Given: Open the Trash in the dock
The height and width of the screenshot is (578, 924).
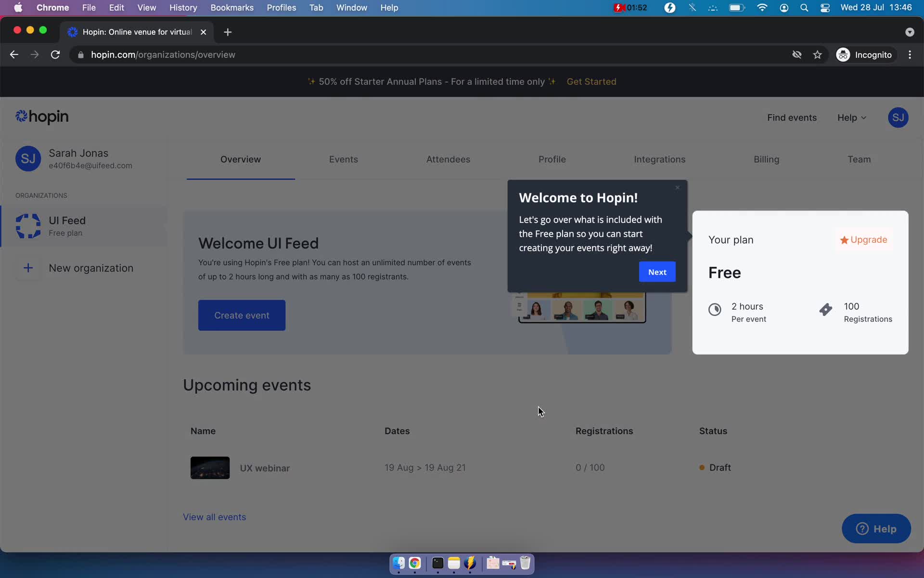Looking at the screenshot, I should point(525,563).
